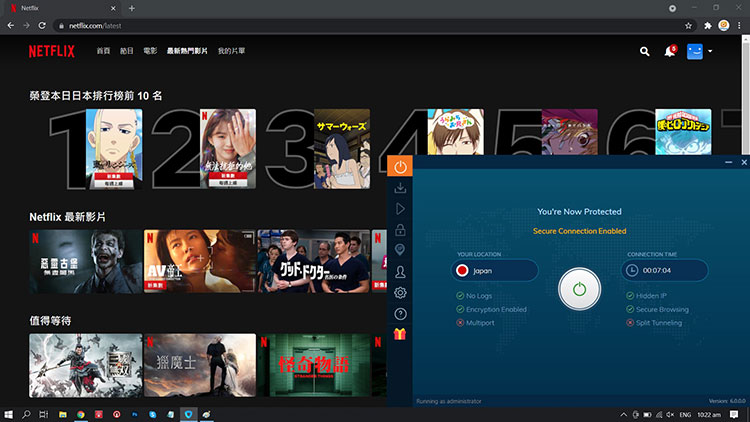Image resolution: width=750 pixels, height=422 pixels.
Task: Click the Secure Browsing status item
Action: [x=658, y=310]
